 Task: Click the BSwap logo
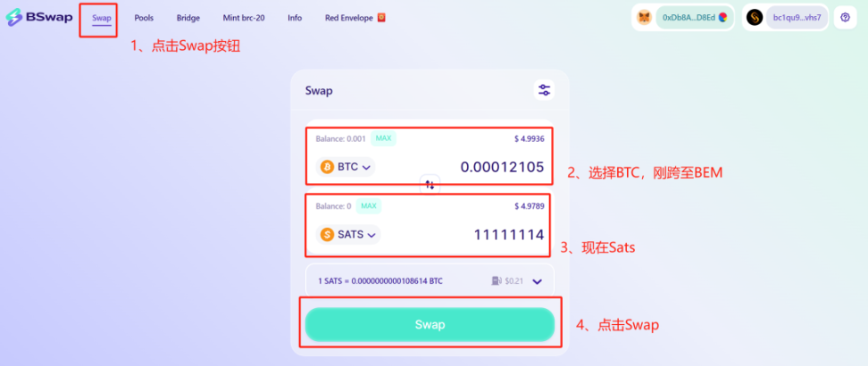click(x=39, y=17)
